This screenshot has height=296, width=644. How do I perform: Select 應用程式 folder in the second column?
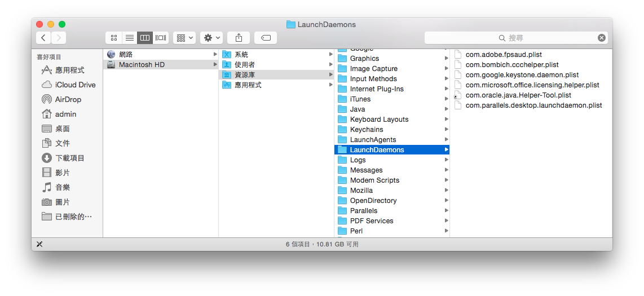tap(276, 85)
